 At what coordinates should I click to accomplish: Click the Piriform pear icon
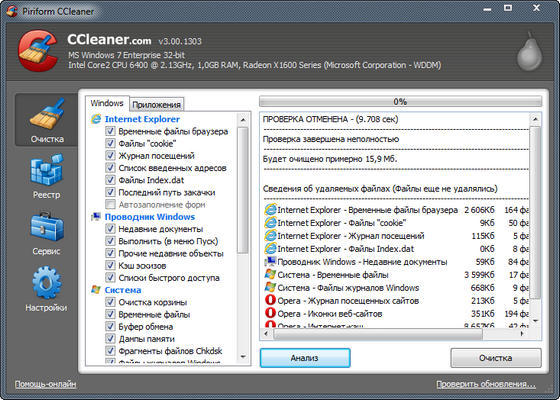[x=530, y=51]
